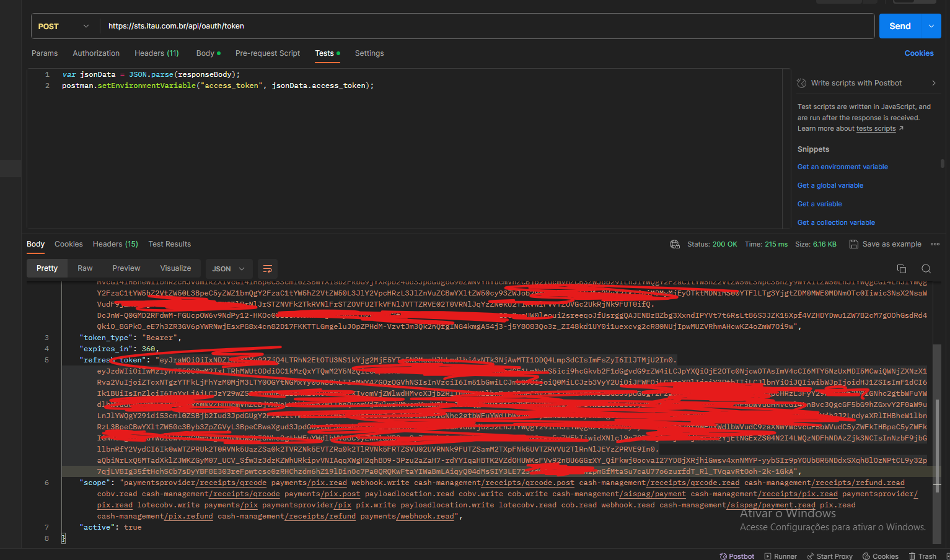Switch response view to Visualize
This screenshot has width=950, height=560.
[175, 268]
